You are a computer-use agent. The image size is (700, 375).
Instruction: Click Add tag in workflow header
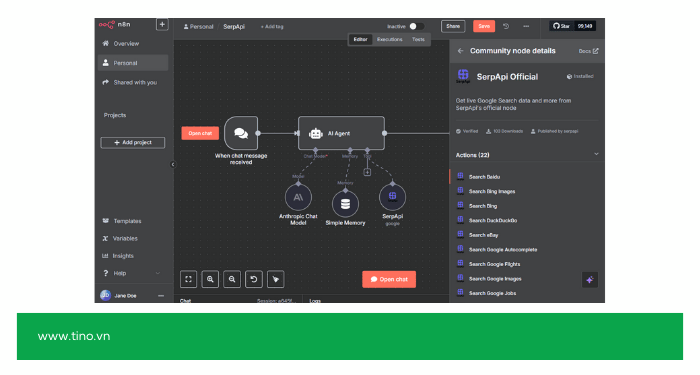[x=272, y=27]
